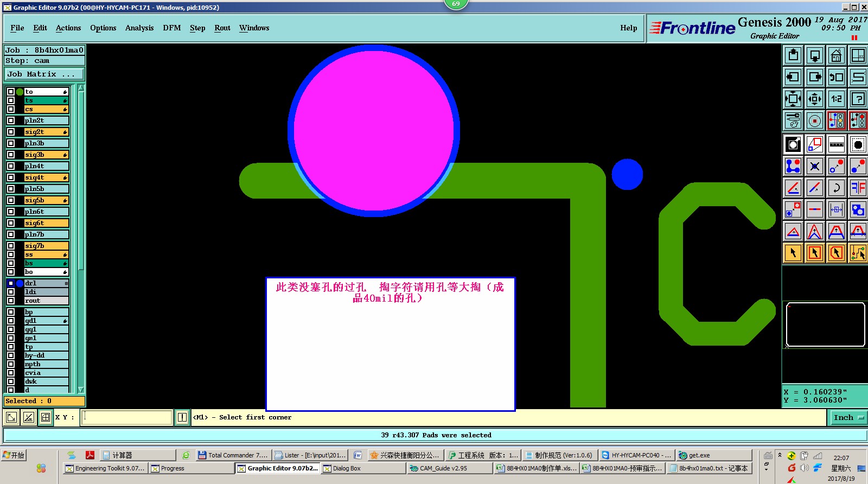Screen dimensions: 868x484
Task: Toggle the checkbox for layer pln5b
Action: (x=11, y=189)
